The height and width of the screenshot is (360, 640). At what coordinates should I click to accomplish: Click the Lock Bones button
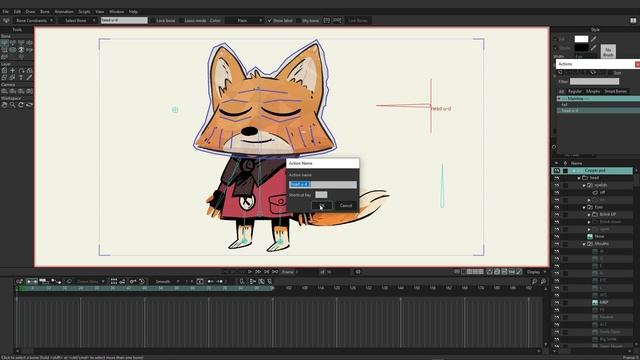(358, 20)
